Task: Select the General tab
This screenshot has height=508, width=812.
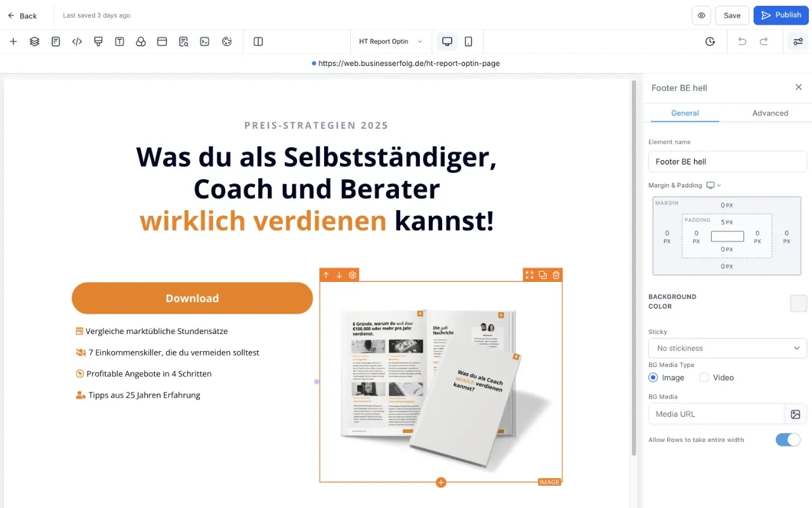Action: (x=684, y=113)
